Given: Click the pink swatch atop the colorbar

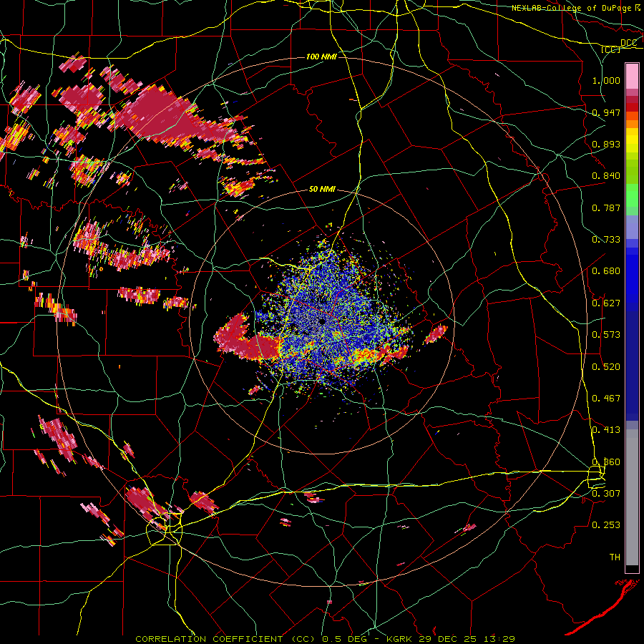Looking at the screenshot, I should tap(632, 76).
